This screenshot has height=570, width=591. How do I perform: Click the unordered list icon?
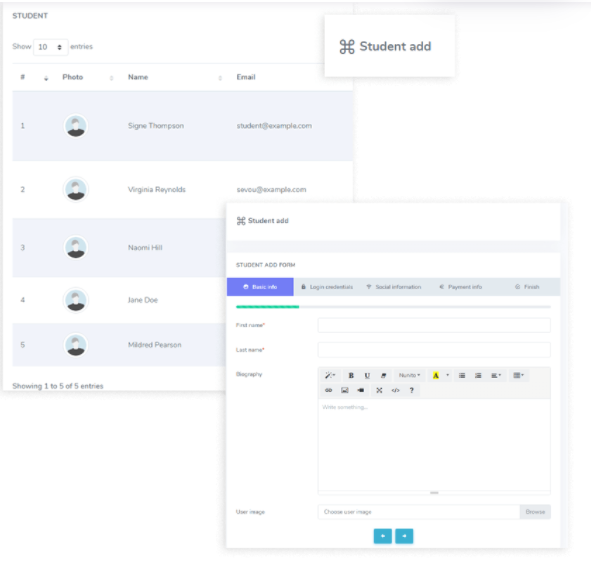pyautogui.click(x=462, y=375)
